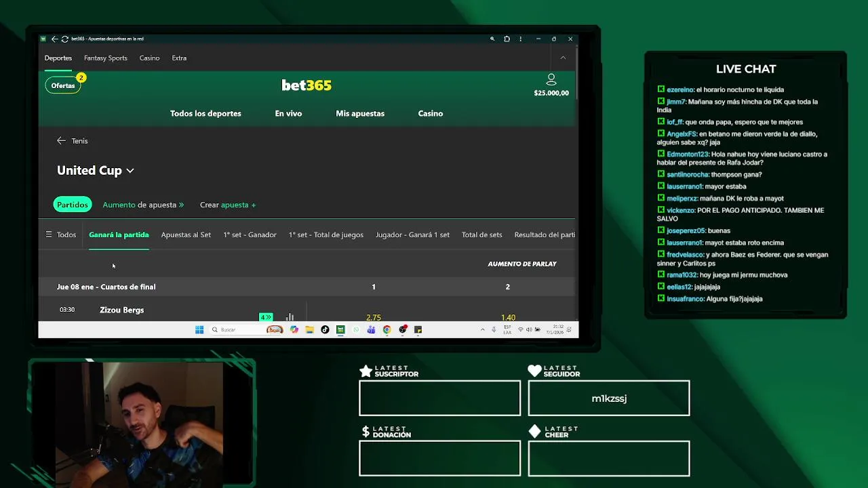This screenshot has width=868, height=488.
Task: Open the Ofertas button
Action: (63, 85)
